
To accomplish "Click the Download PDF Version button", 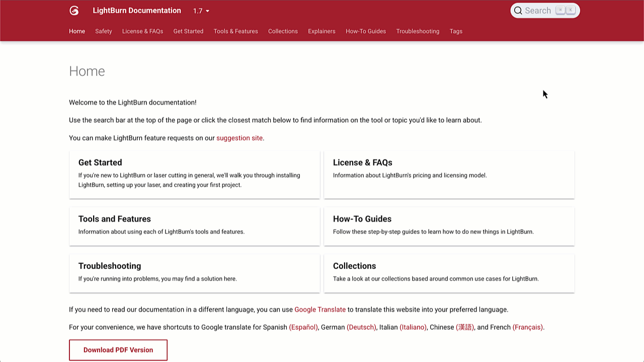I will point(118,350).
